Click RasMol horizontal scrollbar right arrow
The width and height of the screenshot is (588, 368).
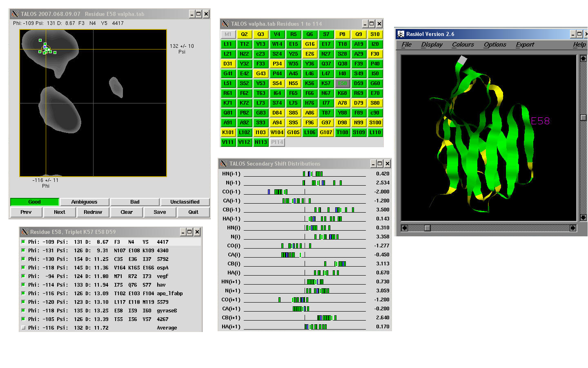(573, 228)
